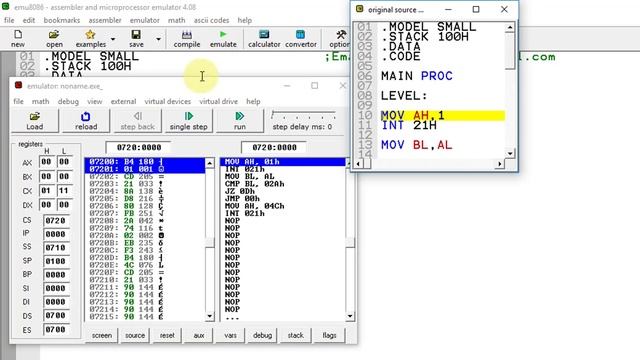640x360 pixels.
Task: Click the reset button
Action: 167,335
